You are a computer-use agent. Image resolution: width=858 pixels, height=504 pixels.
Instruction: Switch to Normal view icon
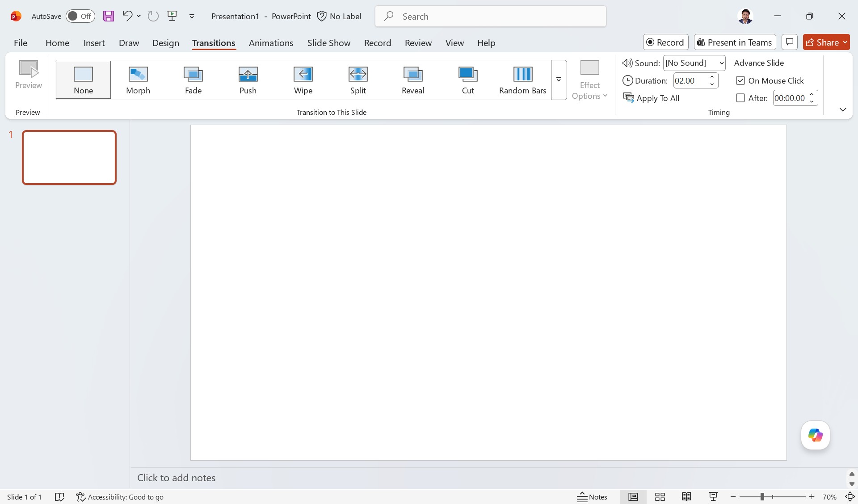pyautogui.click(x=633, y=497)
